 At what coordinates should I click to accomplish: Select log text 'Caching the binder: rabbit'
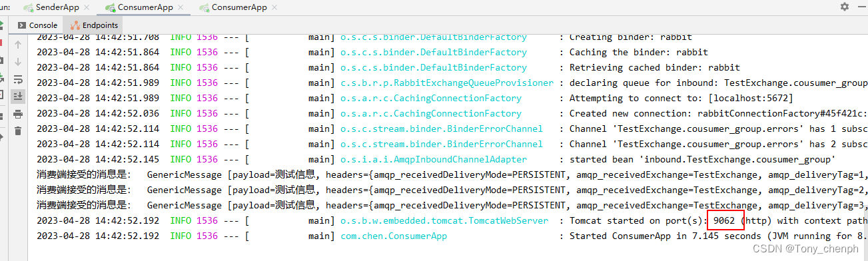(x=638, y=52)
